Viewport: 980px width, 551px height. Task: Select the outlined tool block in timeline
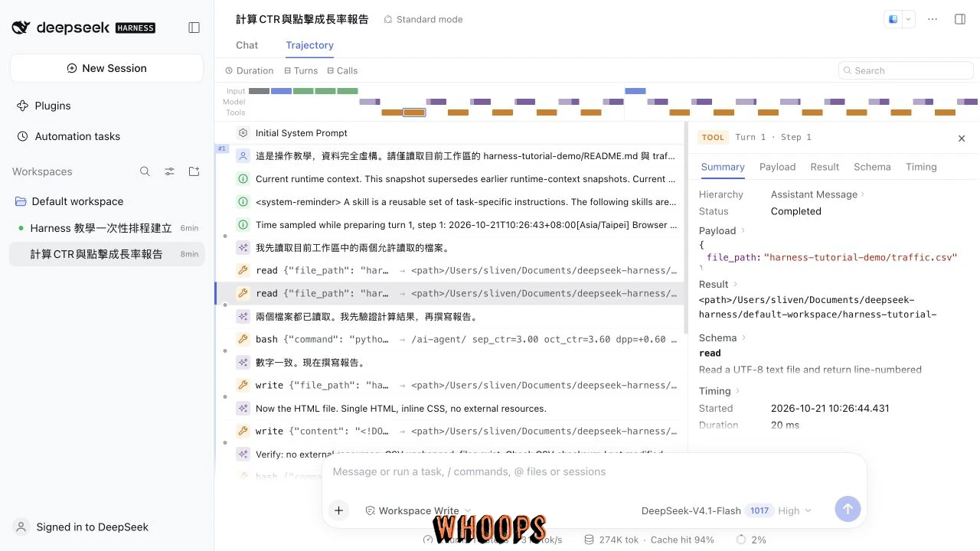pyautogui.click(x=414, y=112)
